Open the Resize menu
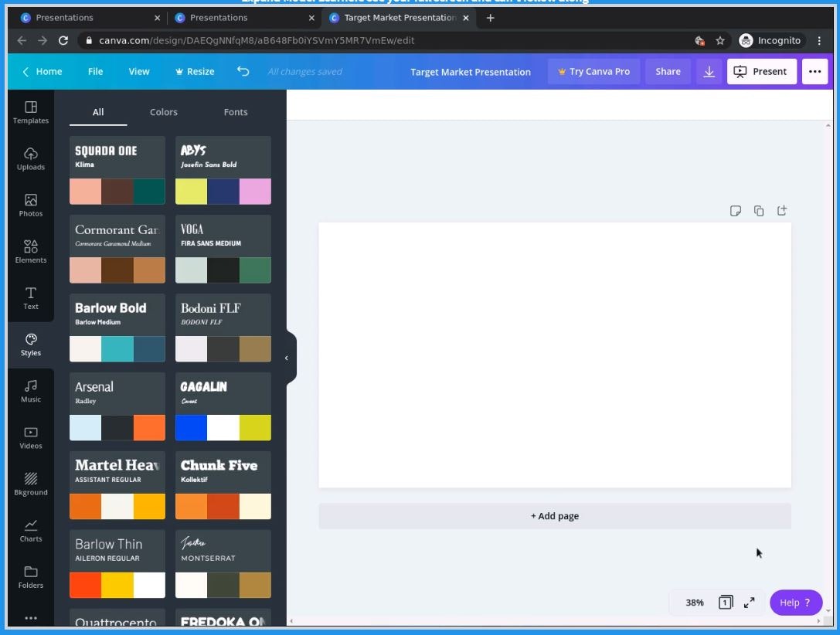Image resolution: width=840 pixels, height=635 pixels. [x=195, y=71]
